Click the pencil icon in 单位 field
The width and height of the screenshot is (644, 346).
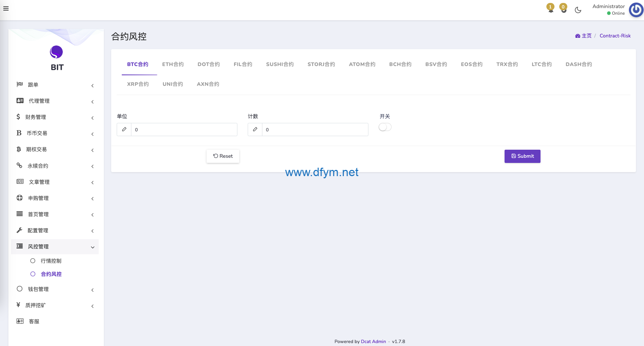(124, 130)
